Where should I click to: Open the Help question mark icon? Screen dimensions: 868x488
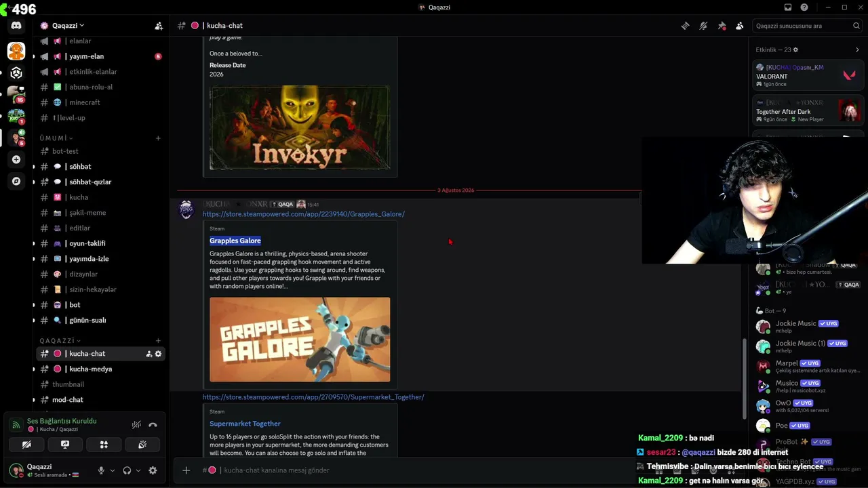pyautogui.click(x=804, y=7)
